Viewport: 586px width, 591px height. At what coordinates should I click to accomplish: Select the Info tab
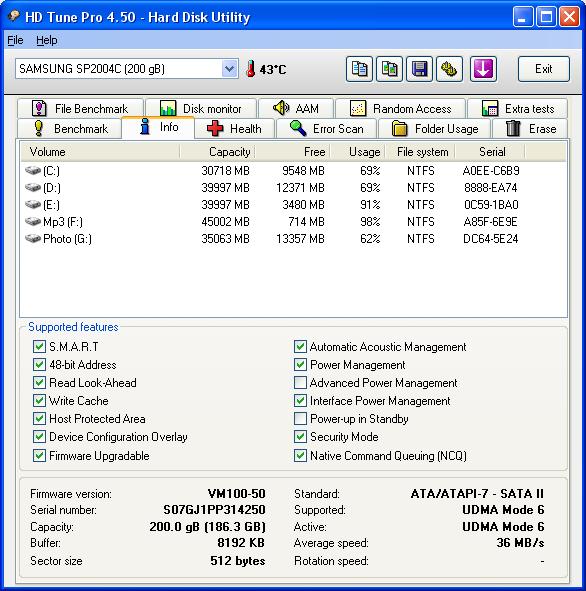[158, 127]
